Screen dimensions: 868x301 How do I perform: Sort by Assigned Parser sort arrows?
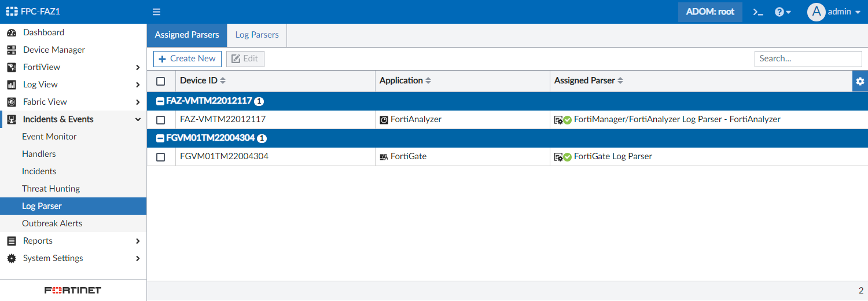coord(620,81)
